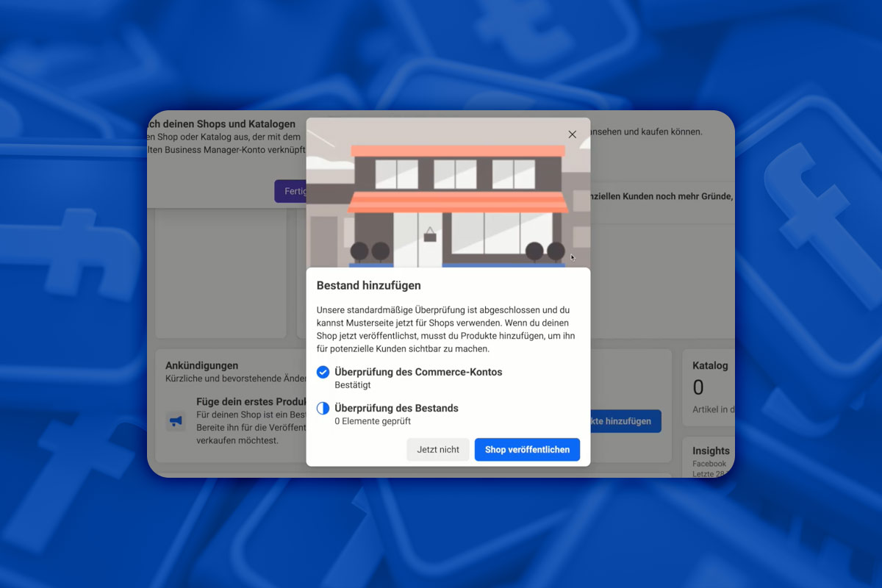Close the Bestand hinzufügen dialog
This screenshot has height=588, width=882.
tap(573, 135)
